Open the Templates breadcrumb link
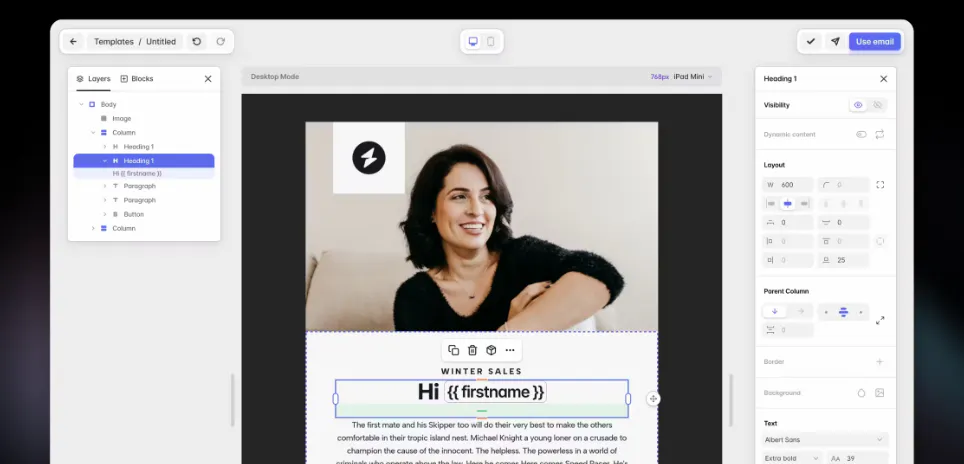 point(114,42)
